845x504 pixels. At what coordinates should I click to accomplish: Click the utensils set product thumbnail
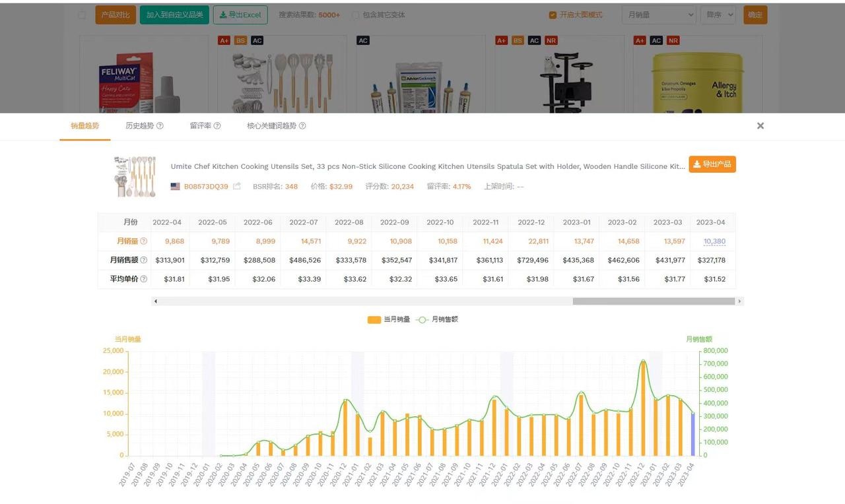coord(135,176)
